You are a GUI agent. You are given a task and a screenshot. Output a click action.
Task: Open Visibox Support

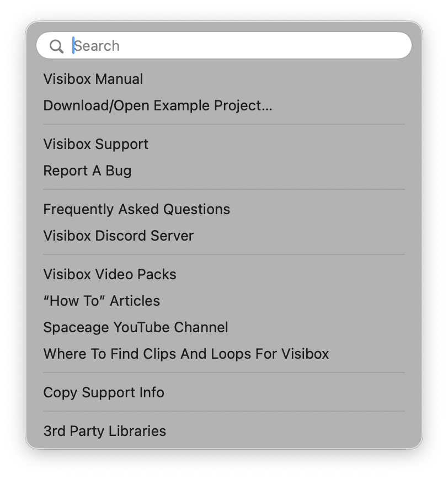(95, 144)
